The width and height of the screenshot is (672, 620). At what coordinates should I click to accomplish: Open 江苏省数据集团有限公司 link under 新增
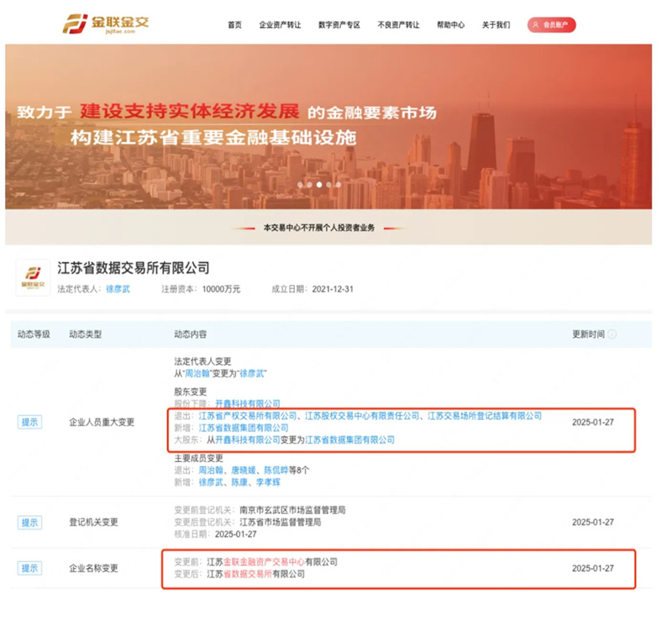point(244,428)
